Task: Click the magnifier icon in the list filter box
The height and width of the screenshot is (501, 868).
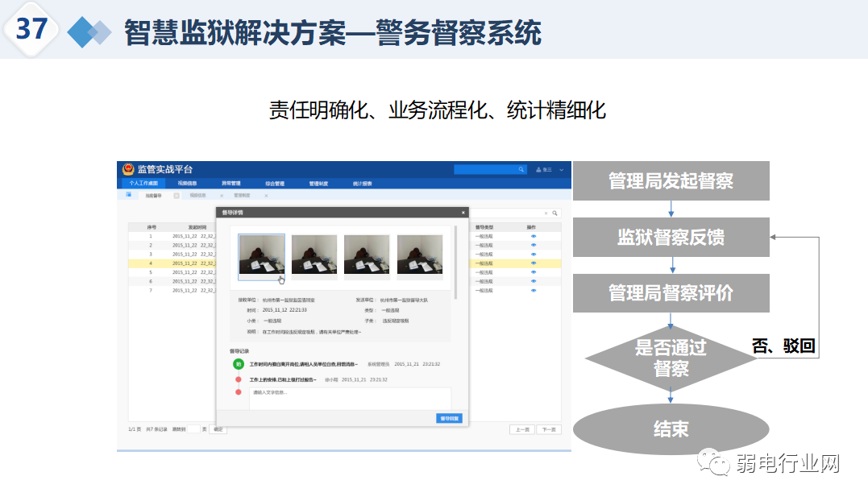Action: tap(553, 212)
